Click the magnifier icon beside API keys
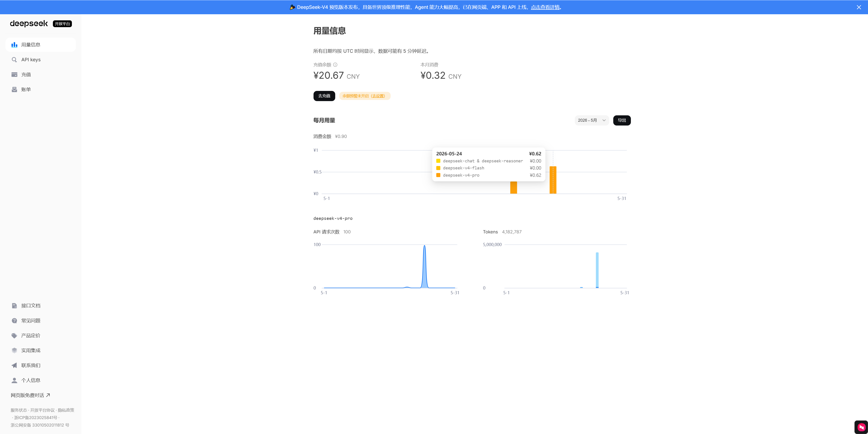The image size is (868, 434). pyautogui.click(x=14, y=60)
